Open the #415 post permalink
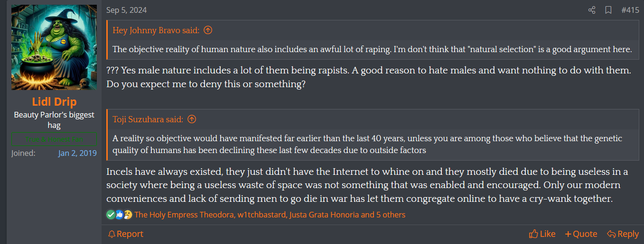The height and width of the screenshot is (244, 644). (x=630, y=10)
